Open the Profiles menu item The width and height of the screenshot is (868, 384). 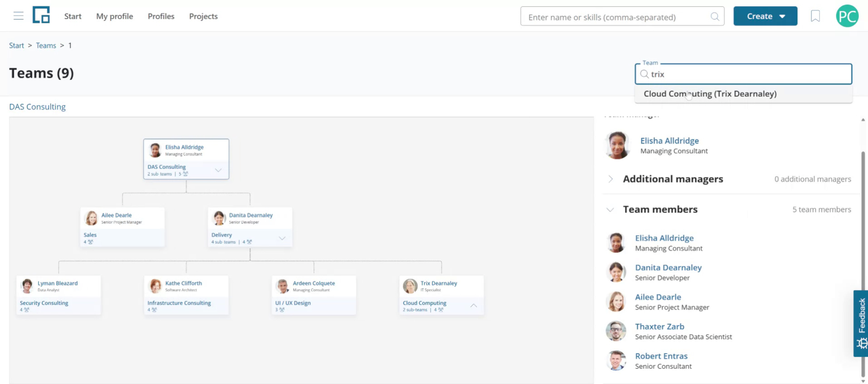click(x=161, y=16)
